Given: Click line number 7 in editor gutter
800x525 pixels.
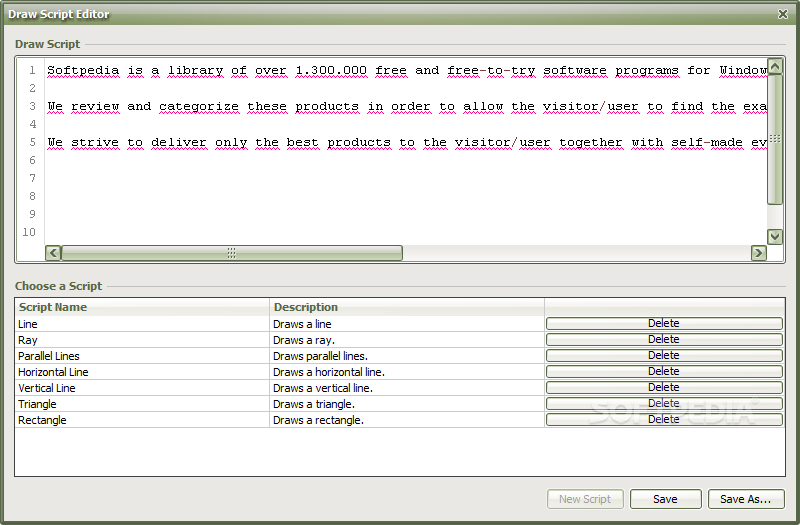Looking at the screenshot, I should (32, 178).
